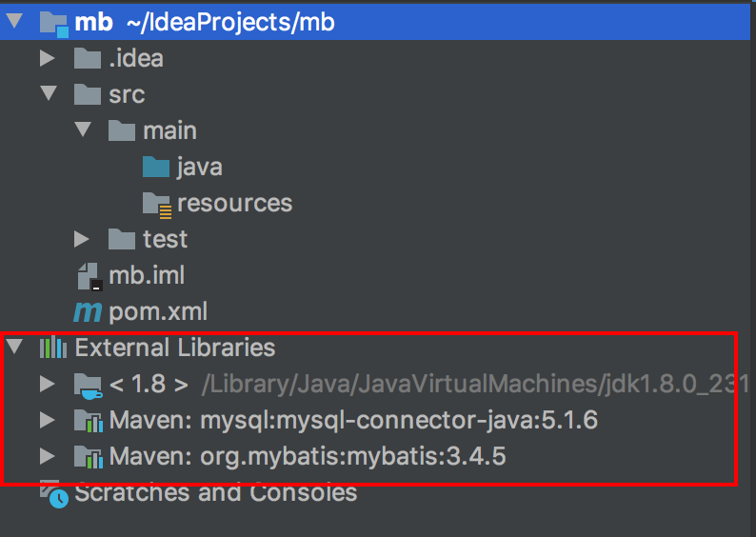
Task: Collapse the src folder arrow
Action: coord(48,94)
